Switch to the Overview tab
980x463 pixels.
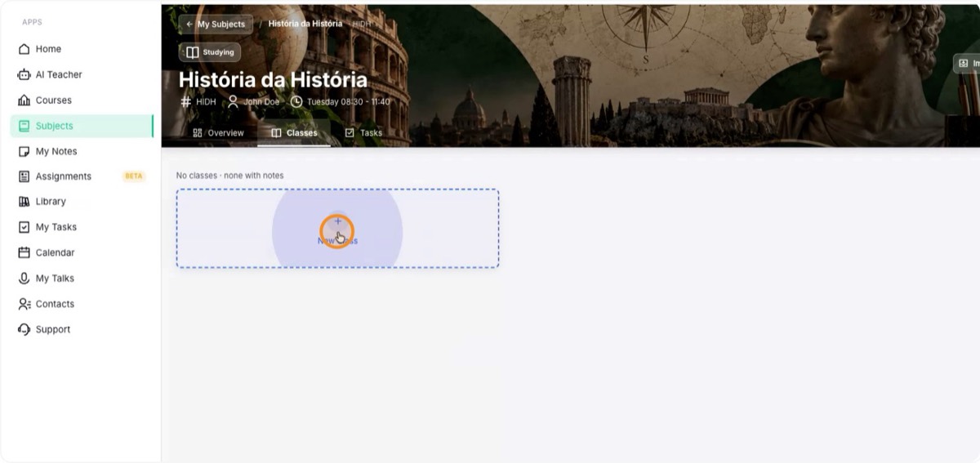coord(218,133)
